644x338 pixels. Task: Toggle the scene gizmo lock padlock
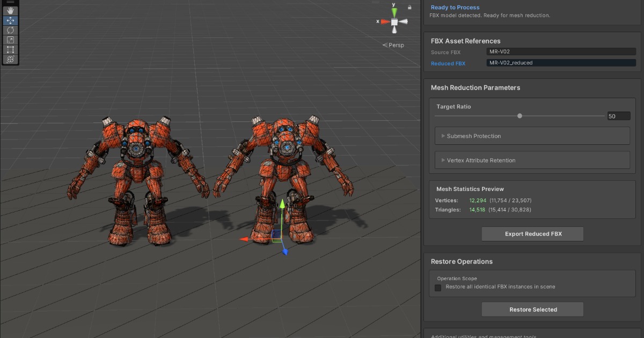pos(408,8)
